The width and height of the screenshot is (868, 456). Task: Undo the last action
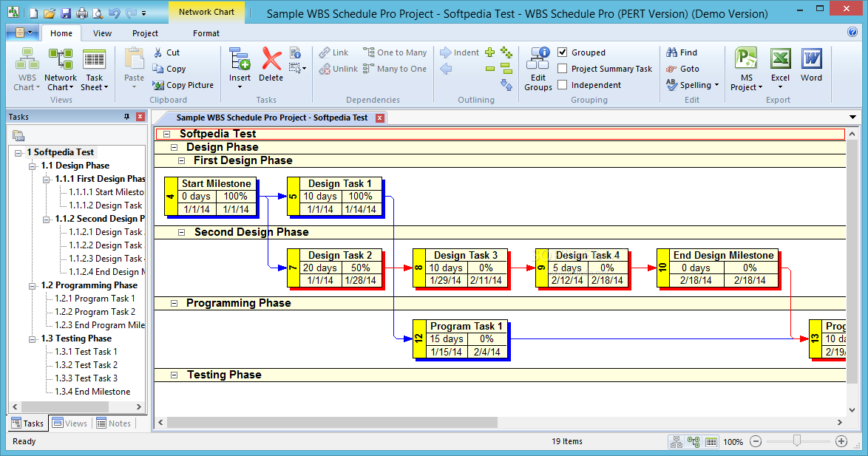[115, 13]
